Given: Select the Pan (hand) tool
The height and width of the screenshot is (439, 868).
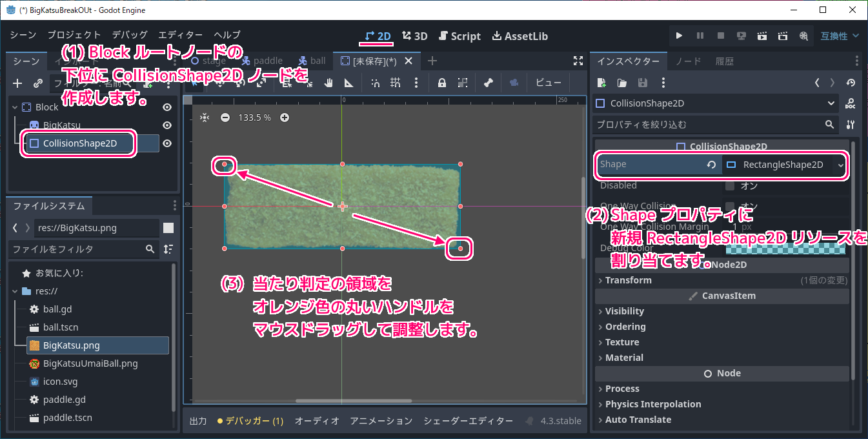Looking at the screenshot, I should (328, 83).
